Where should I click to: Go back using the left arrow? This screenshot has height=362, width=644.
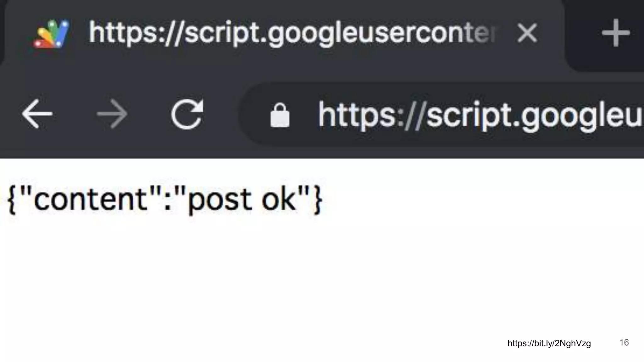37,114
